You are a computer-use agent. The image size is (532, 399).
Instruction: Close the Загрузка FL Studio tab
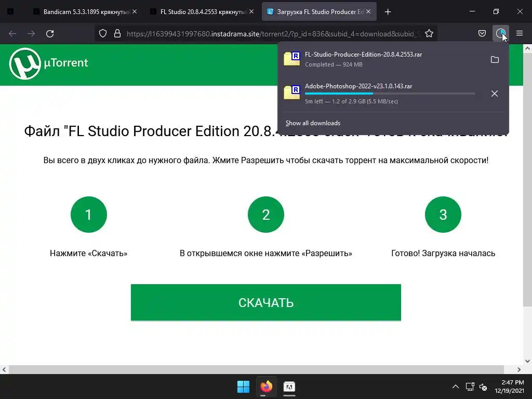point(368,11)
